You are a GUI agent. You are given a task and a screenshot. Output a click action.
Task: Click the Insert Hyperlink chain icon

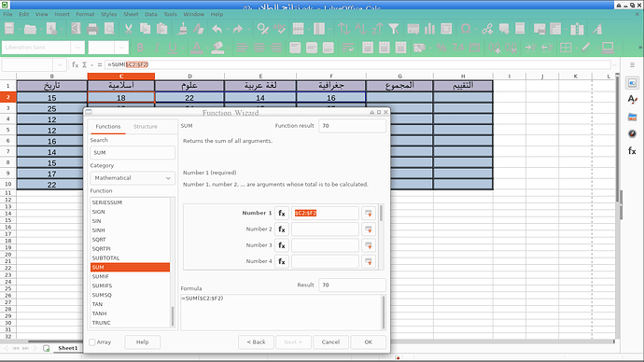(x=487, y=29)
